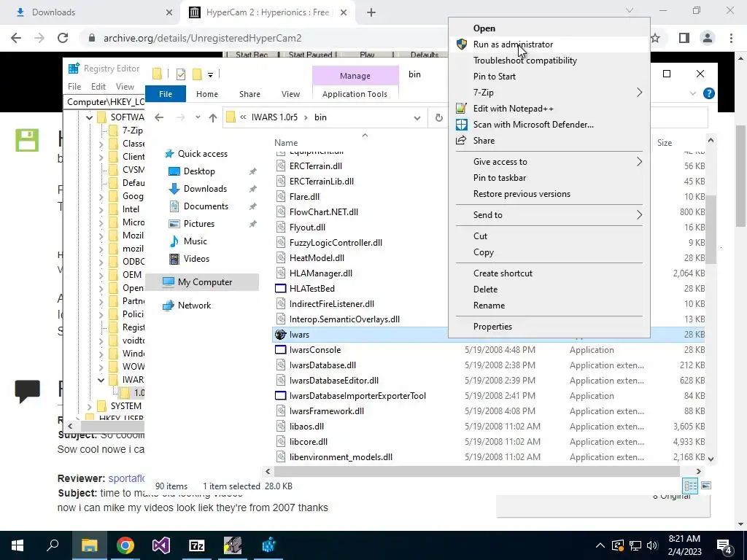Open Registry Editor's Edit menu
The height and width of the screenshot is (560, 747).
click(x=98, y=87)
